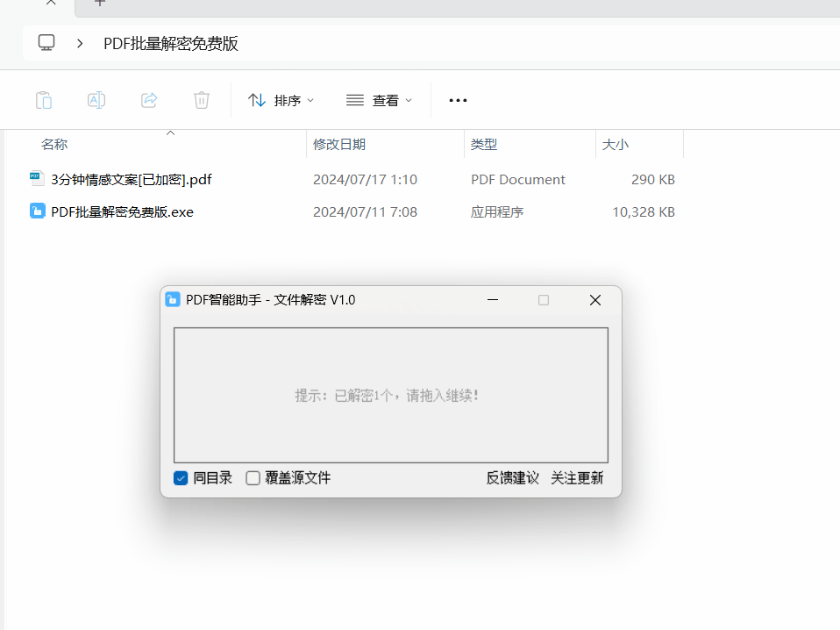The height and width of the screenshot is (630, 840).
Task: Select the 3分钟情感文案[已加密].pdf file
Action: coord(131,180)
